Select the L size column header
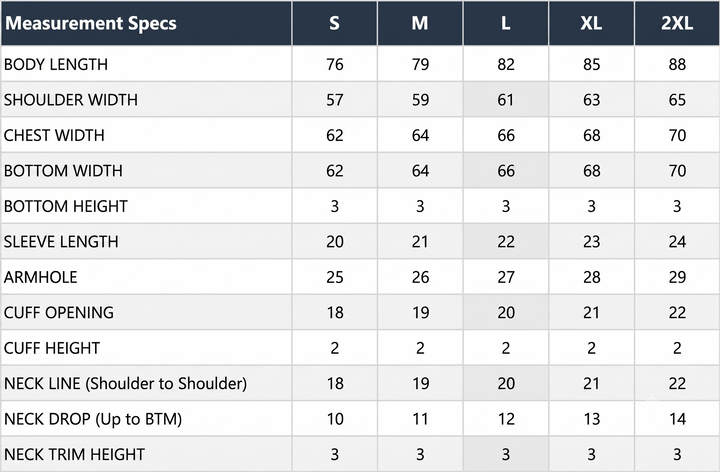The image size is (720, 472). click(506, 23)
